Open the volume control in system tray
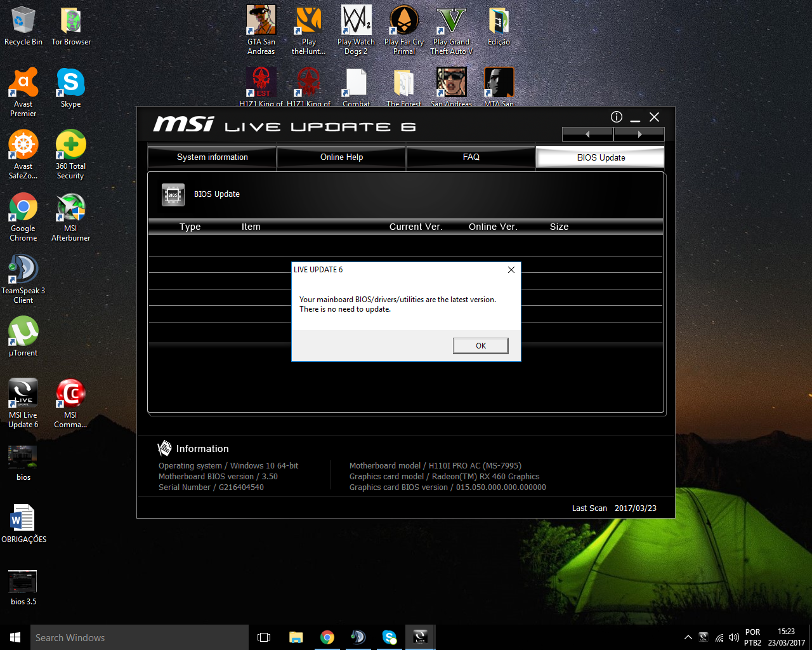Image resolution: width=812 pixels, height=650 pixels. coord(734,637)
